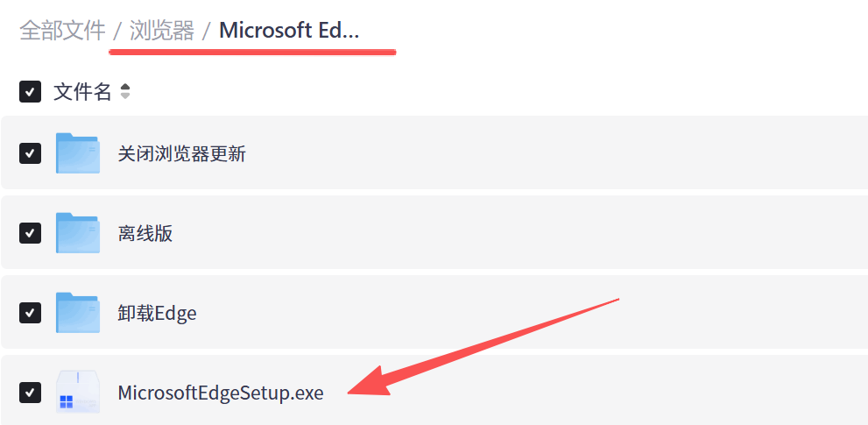Click the MicrosoftEdgeSetup.exe installer file icon
Image resolution: width=868 pixels, height=425 pixels.
click(77, 393)
